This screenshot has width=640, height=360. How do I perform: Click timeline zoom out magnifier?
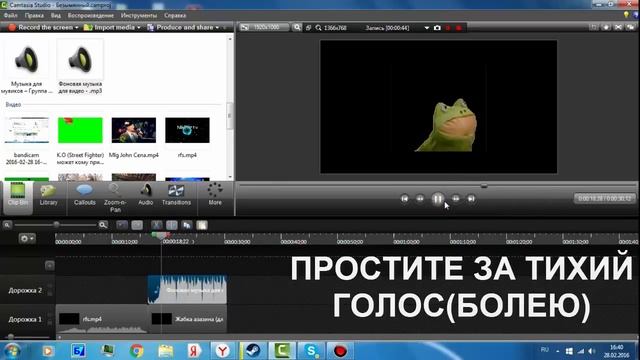[x=7, y=225]
